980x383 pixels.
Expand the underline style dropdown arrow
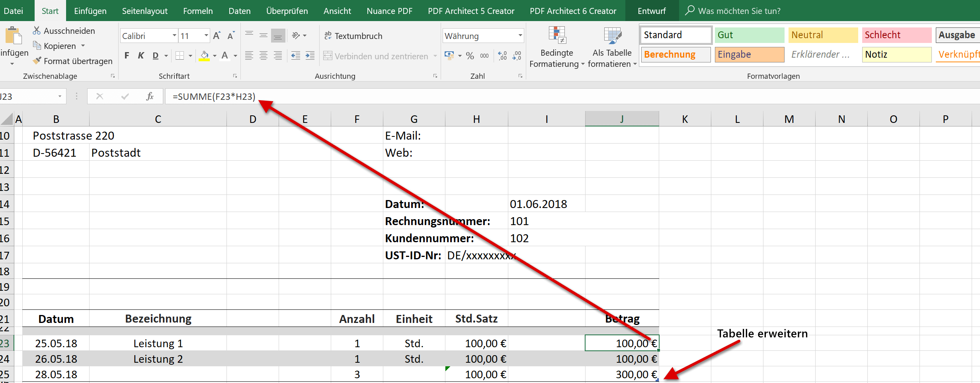(166, 56)
